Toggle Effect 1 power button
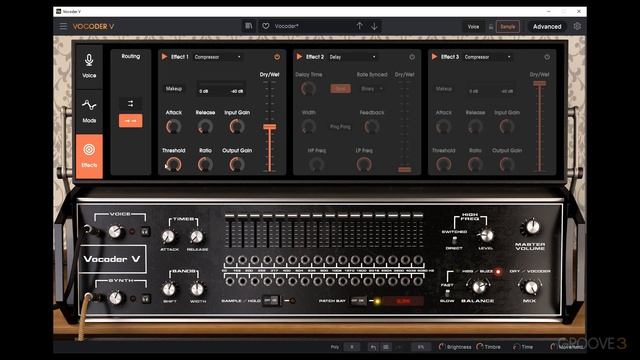The height and width of the screenshot is (360, 640). [277, 57]
